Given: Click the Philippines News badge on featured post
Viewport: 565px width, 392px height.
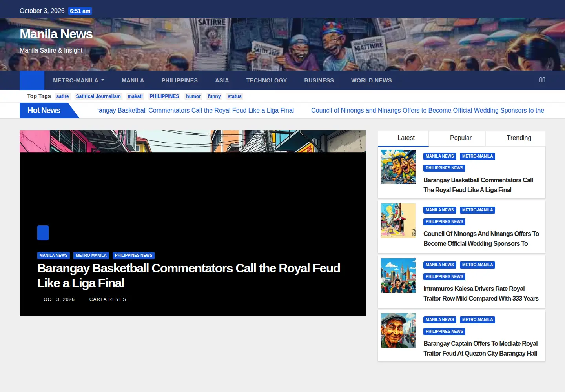Looking at the screenshot, I should coord(133,256).
